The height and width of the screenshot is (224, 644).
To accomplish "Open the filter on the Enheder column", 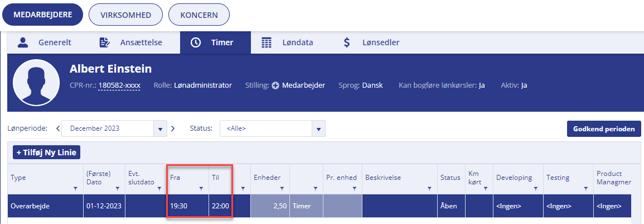I will pyautogui.click(x=282, y=189).
